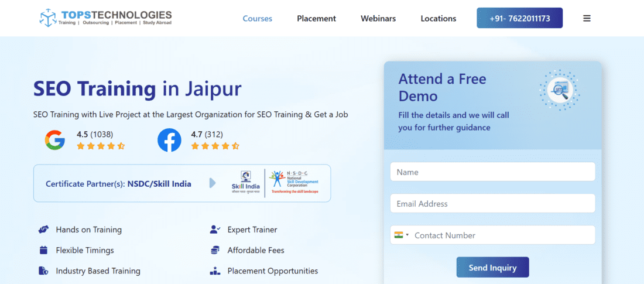Expand the India flag country code dropdown
The height and width of the screenshot is (284, 644).
[x=402, y=235]
